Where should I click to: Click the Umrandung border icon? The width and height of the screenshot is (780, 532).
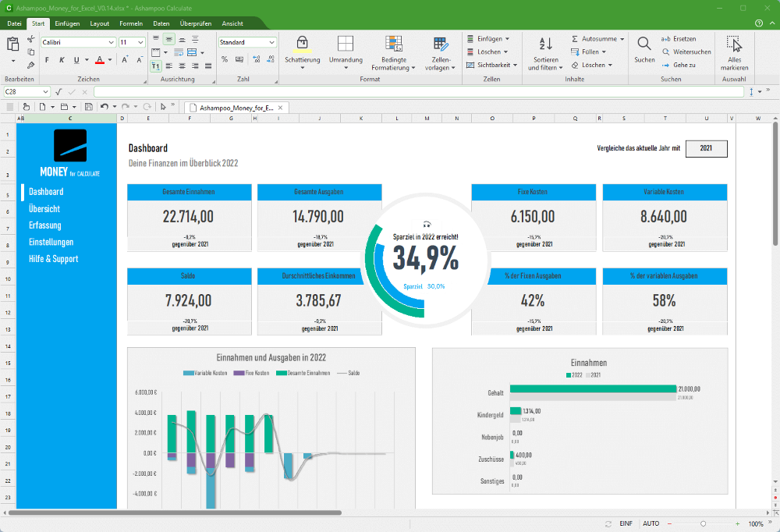coord(346,44)
